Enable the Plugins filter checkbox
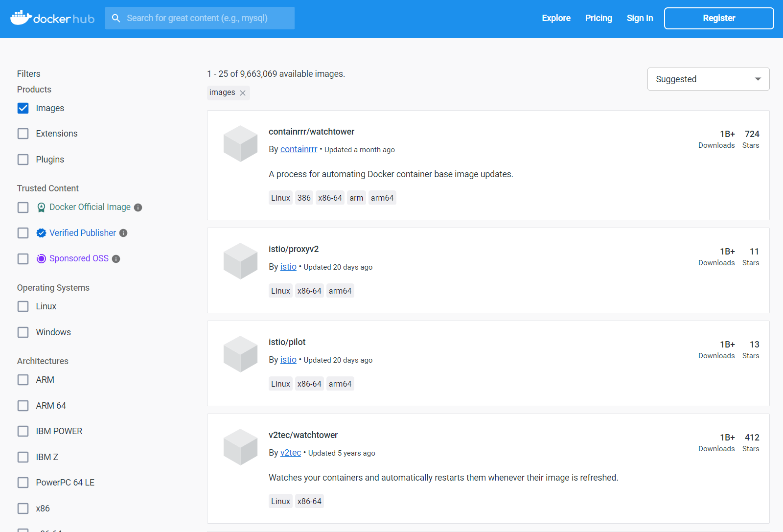Screen dimensions: 783x532 23,160
